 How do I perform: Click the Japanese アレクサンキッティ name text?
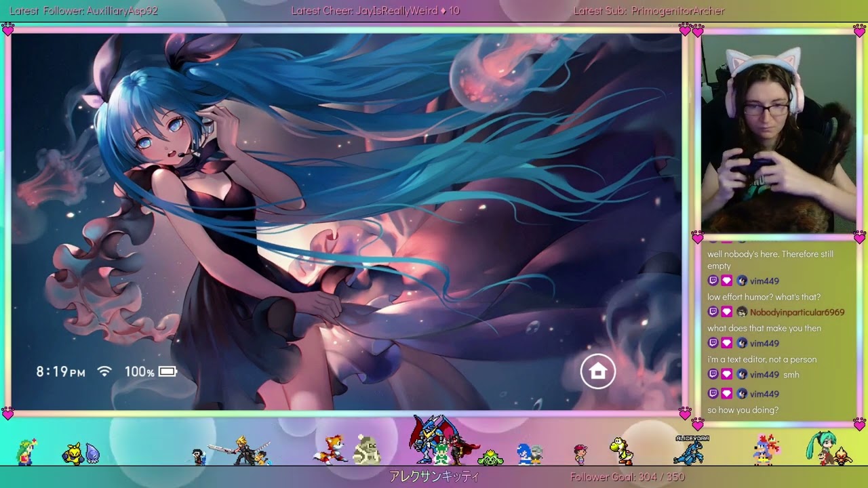pyautogui.click(x=434, y=477)
